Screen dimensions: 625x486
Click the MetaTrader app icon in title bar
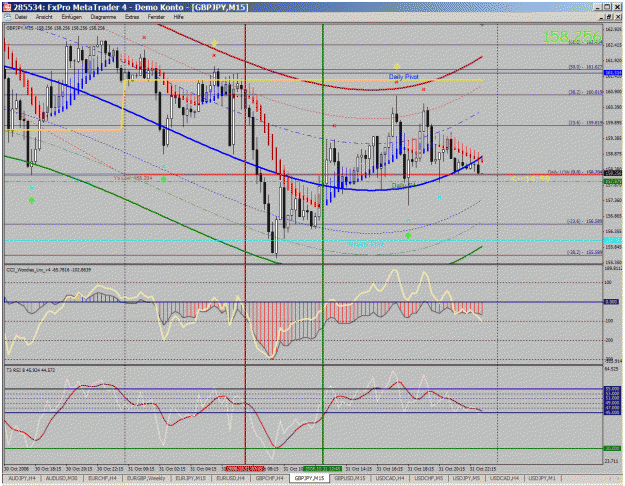tap(6, 7)
